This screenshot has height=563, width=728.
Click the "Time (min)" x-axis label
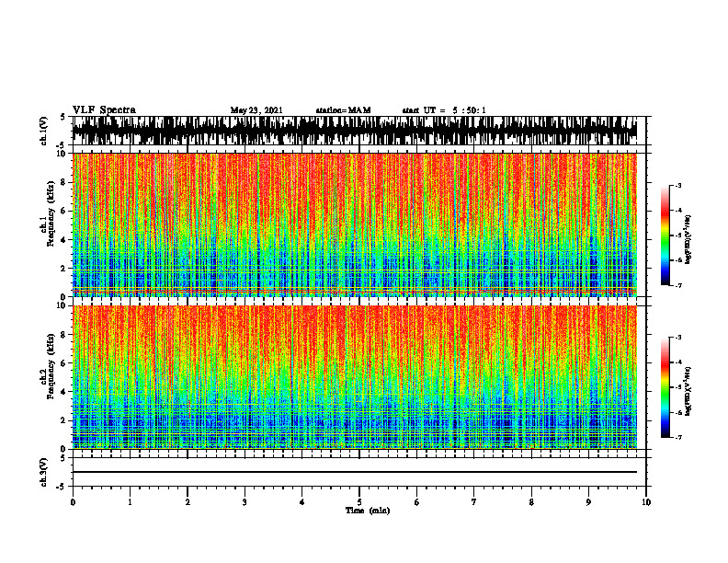pyautogui.click(x=368, y=511)
